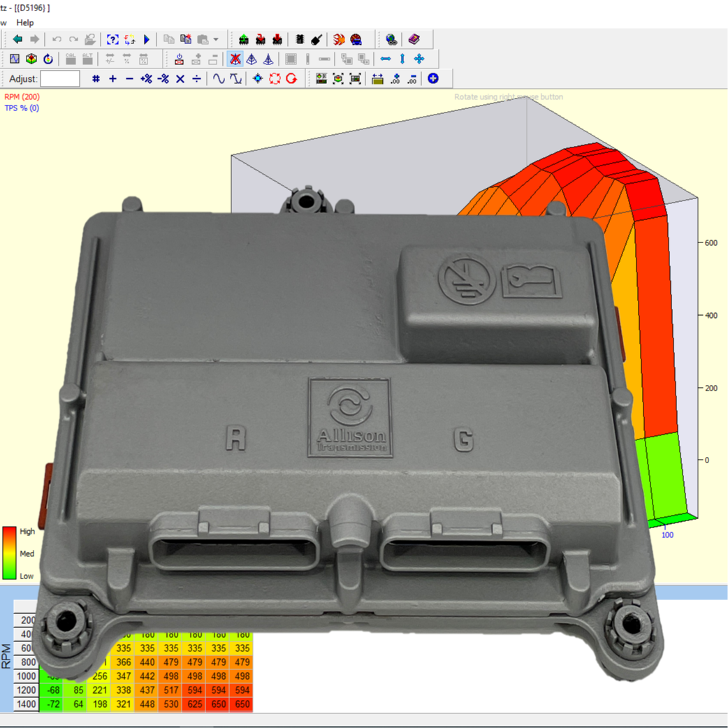
Task: Open the Help menu
Action: tap(25, 22)
